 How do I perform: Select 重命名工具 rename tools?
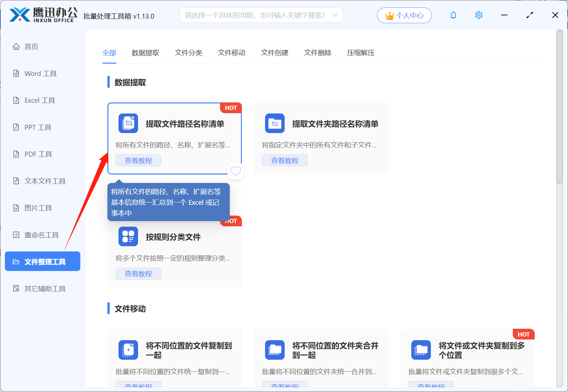tap(41, 234)
